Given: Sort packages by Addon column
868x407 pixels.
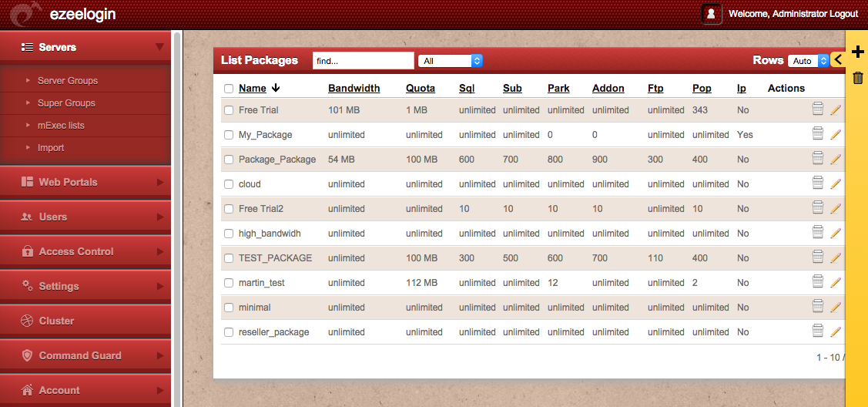Looking at the screenshot, I should click(x=608, y=88).
